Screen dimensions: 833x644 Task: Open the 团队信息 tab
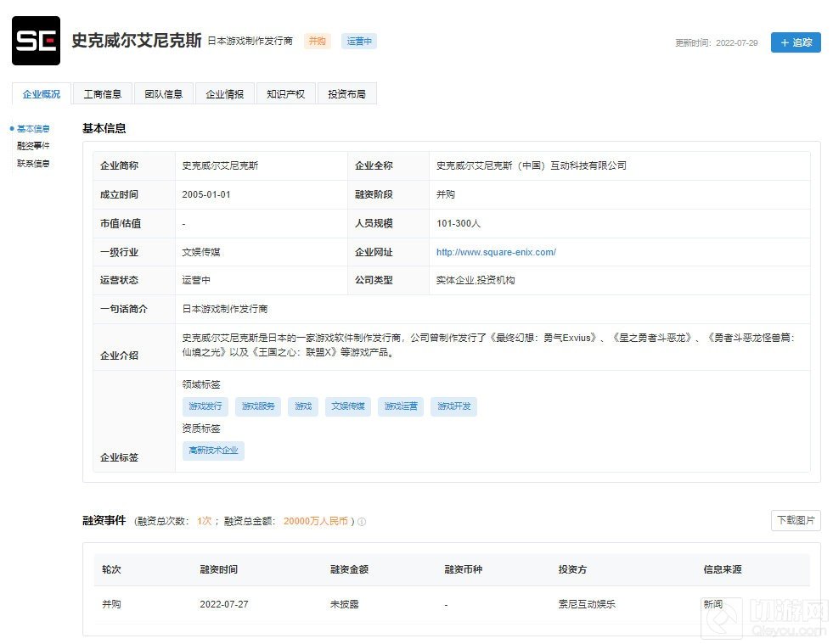pos(163,94)
